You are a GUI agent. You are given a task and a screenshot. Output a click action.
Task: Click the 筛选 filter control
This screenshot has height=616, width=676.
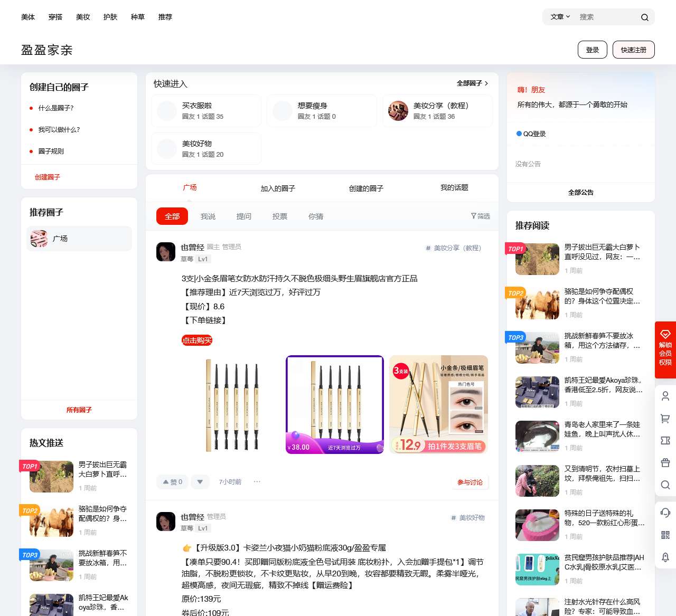(x=480, y=216)
